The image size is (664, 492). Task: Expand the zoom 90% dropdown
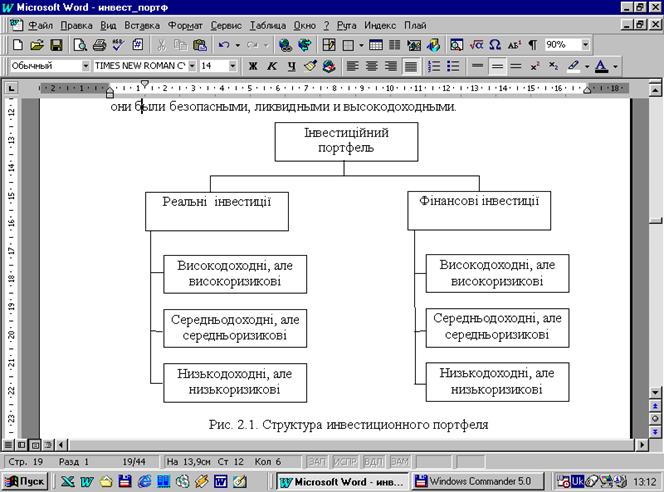pyautogui.click(x=585, y=45)
